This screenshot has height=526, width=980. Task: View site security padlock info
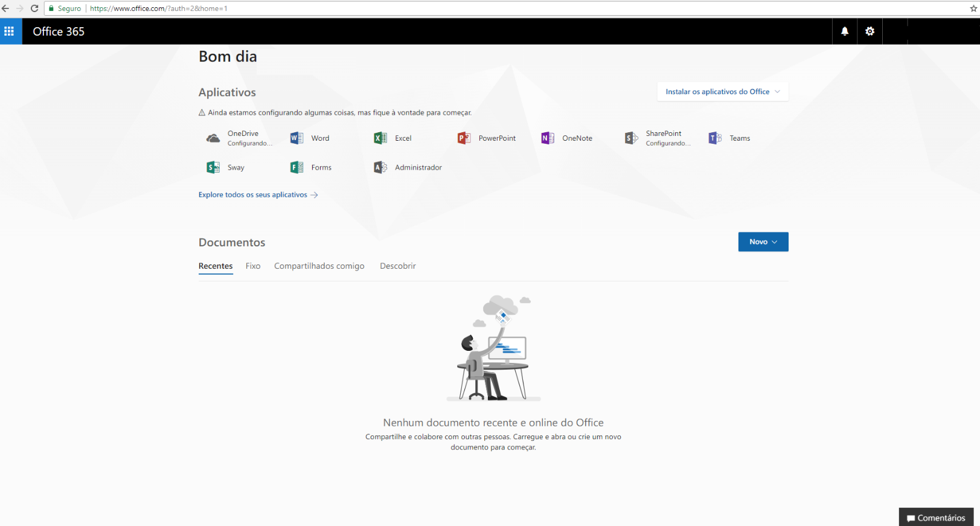(x=51, y=8)
